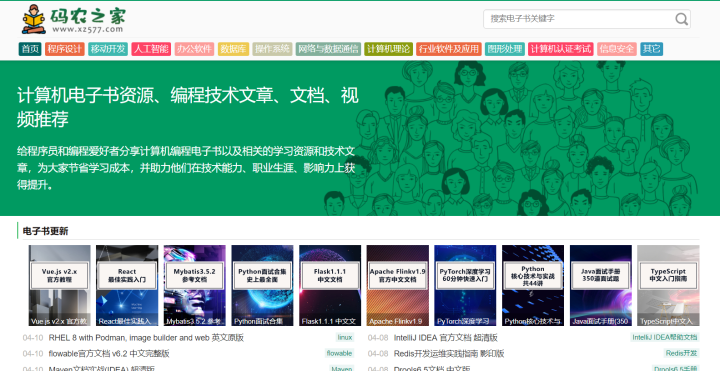Viewport: 720px width, 371px height.
Task: Open the React 最佳实践入门 book cover
Action: point(127,286)
